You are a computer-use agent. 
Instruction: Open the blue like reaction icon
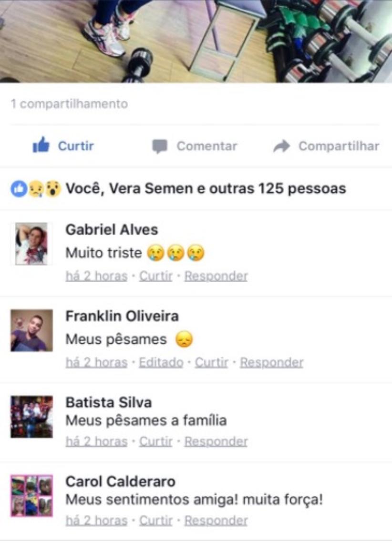[x=19, y=189]
